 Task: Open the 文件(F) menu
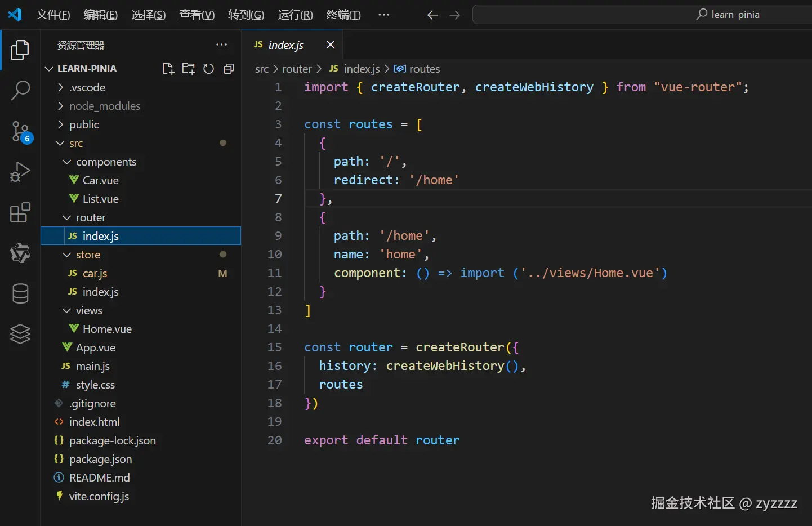53,15
